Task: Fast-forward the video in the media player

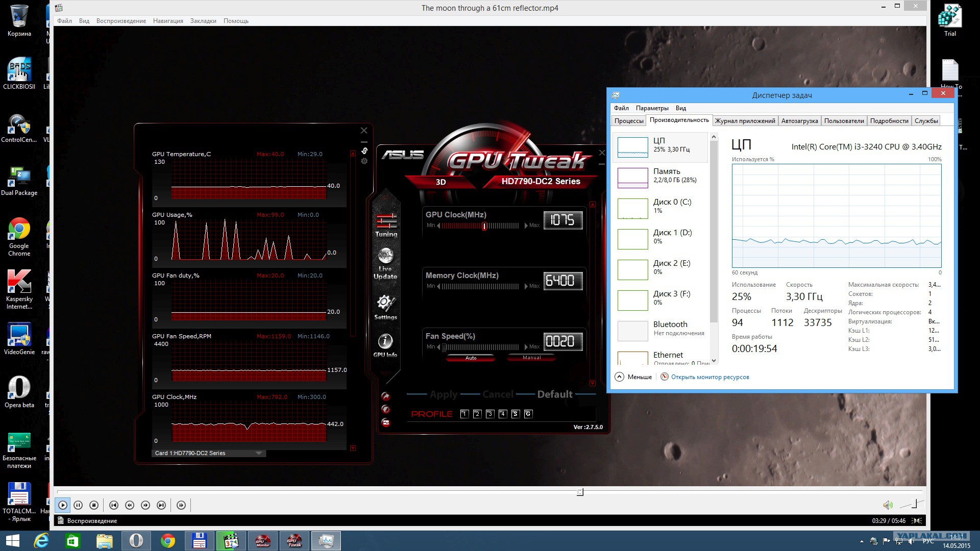Action: [x=145, y=505]
